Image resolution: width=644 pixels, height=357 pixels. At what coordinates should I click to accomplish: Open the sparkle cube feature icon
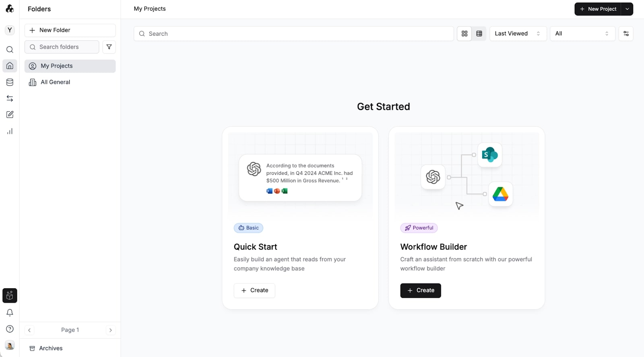pos(10,295)
